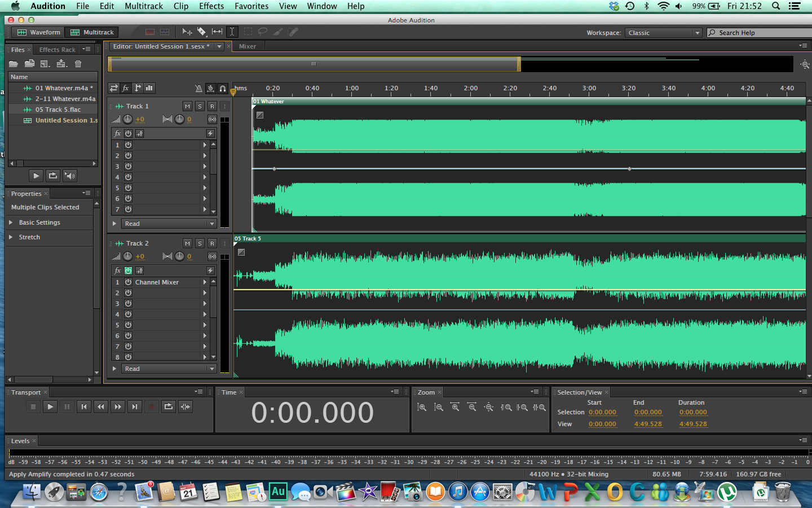The height and width of the screenshot is (508, 812).
Task: Open the Favorites menu
Action: 251,6
